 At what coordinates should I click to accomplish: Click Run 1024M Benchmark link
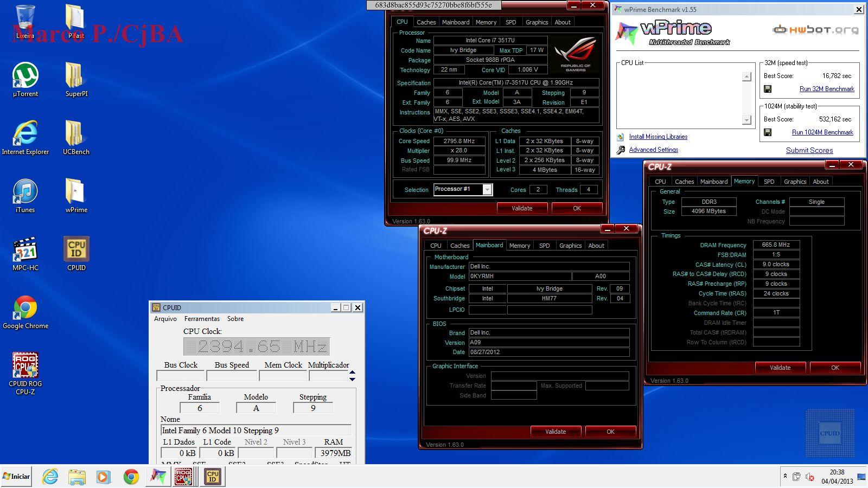tap(822, 132)
